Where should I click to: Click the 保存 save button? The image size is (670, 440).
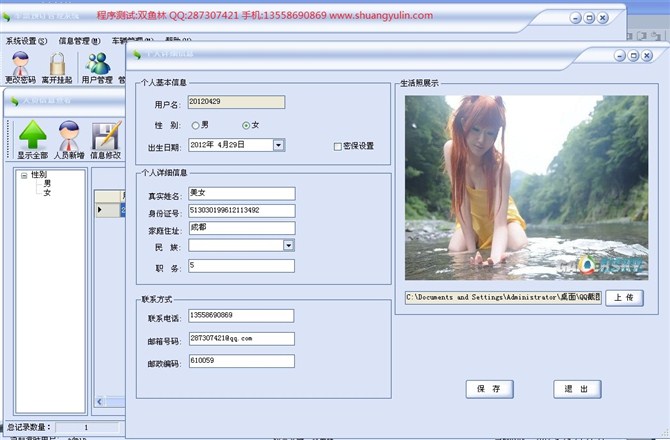[489, 388]
